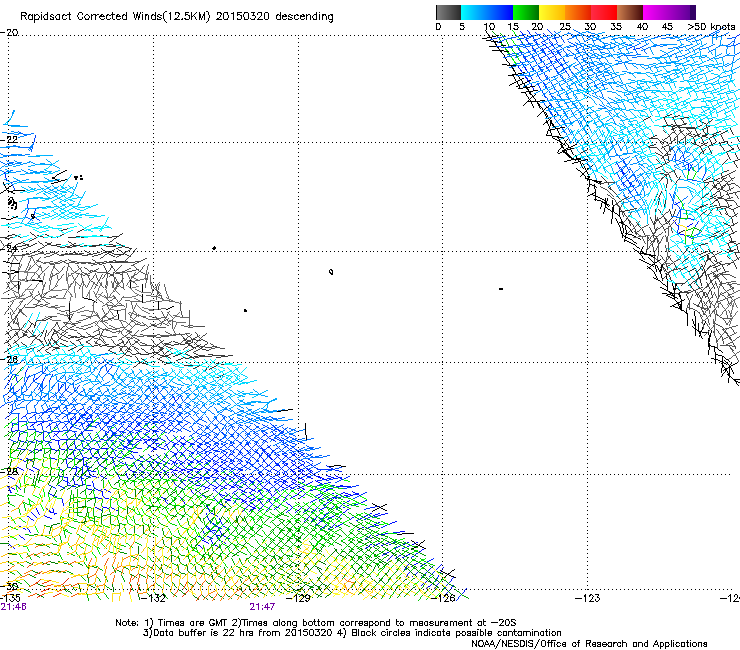Click the date '20150320' in the title
This screenshot has height=650, width=740.
click(243, 16)
